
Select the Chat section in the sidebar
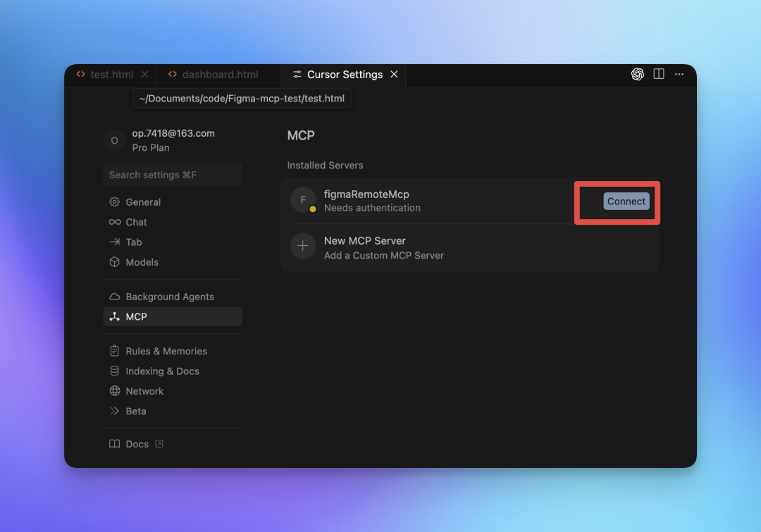[x=136, y=222]
